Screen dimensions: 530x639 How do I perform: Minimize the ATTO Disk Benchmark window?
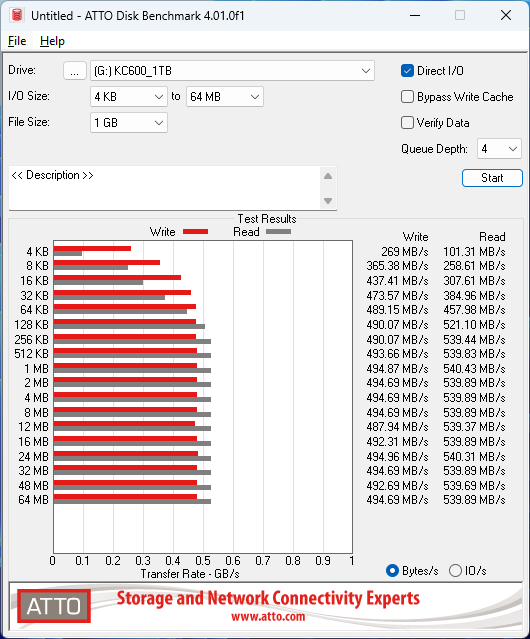pyautogui.click(x=415, y=15)
